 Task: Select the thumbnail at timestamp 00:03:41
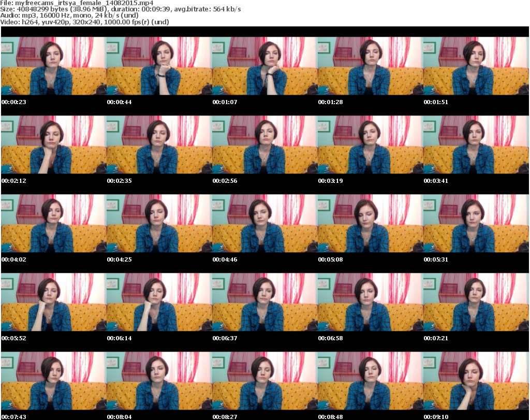(476, 144)
